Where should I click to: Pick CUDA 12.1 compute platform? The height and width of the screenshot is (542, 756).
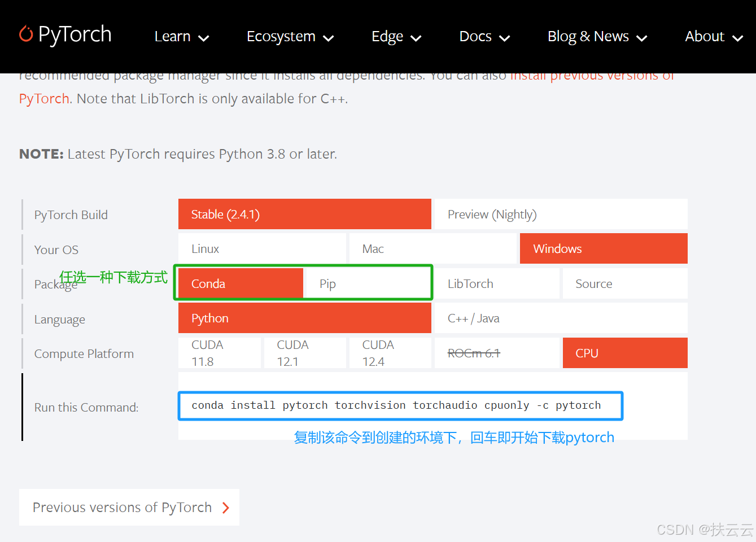305,353
